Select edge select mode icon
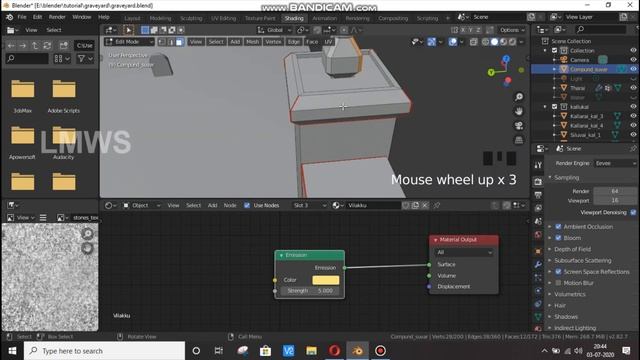640x360 pixels. [171, 42]
